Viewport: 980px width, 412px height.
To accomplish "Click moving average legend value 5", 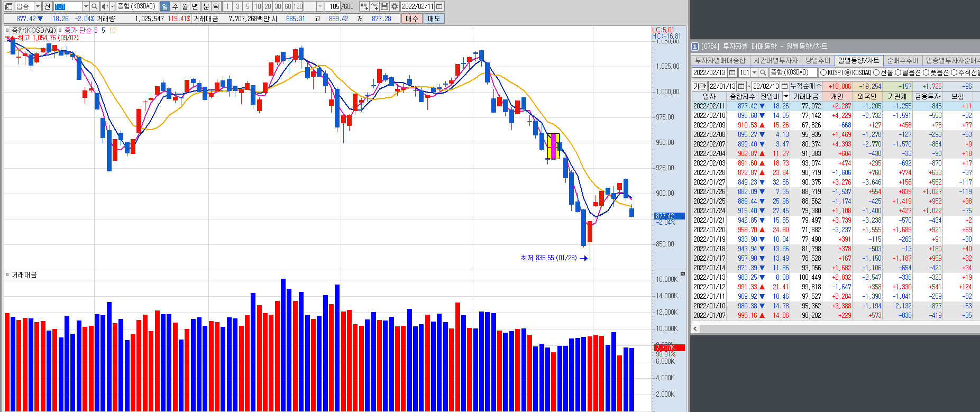I will (103, 30).
